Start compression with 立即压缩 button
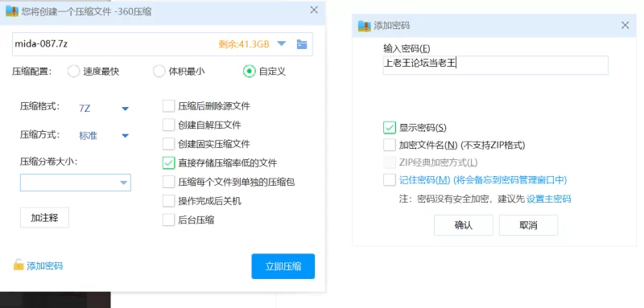Screen dimensions: 644x308 (x=283, y=266)
